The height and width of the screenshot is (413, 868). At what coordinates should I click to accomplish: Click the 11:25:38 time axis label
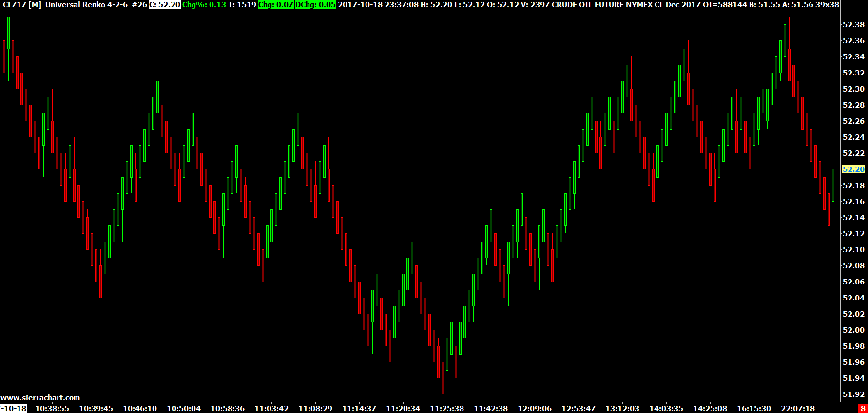pos(447,409)
